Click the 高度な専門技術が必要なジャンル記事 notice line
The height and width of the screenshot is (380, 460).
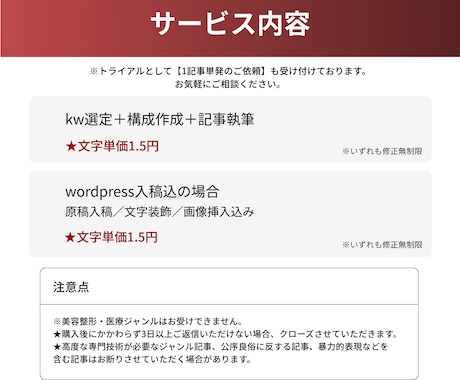pos(220,347)
